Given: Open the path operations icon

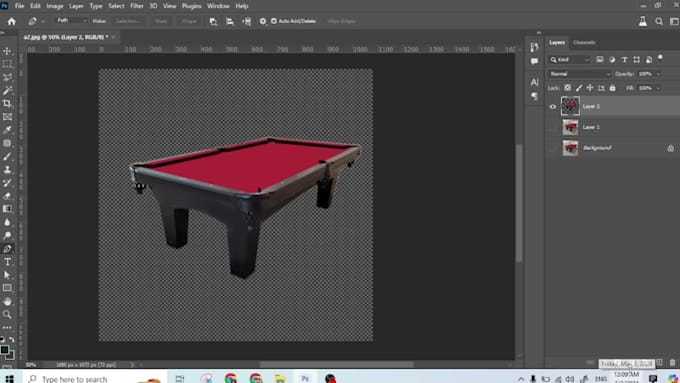Looking at the screenshot, I should (213, 21).
